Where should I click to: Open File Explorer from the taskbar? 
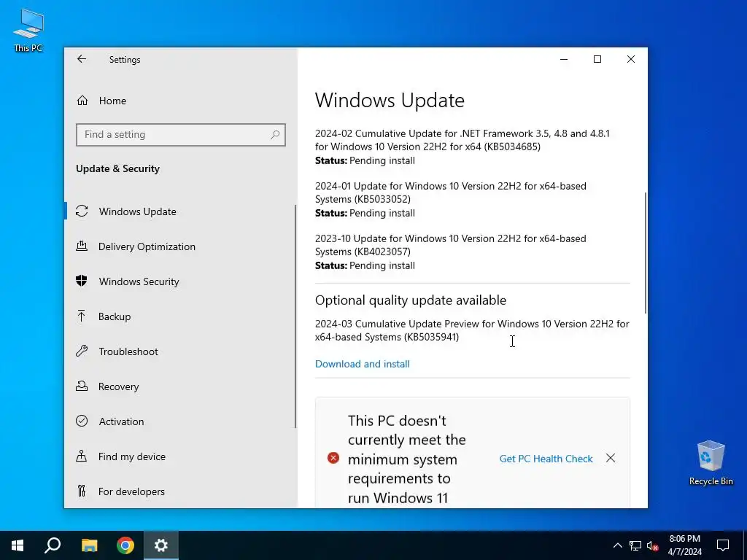point(89,545)
